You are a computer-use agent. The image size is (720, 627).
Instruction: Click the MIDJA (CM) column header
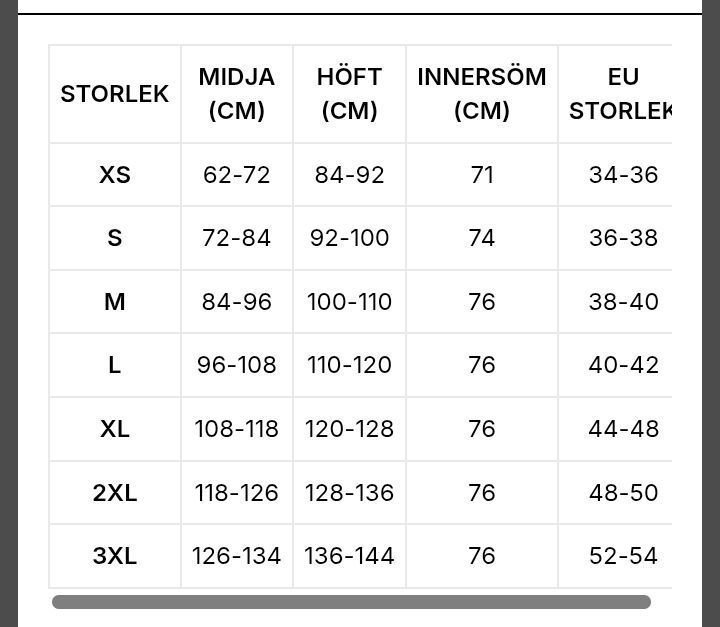tap(237, 94)
